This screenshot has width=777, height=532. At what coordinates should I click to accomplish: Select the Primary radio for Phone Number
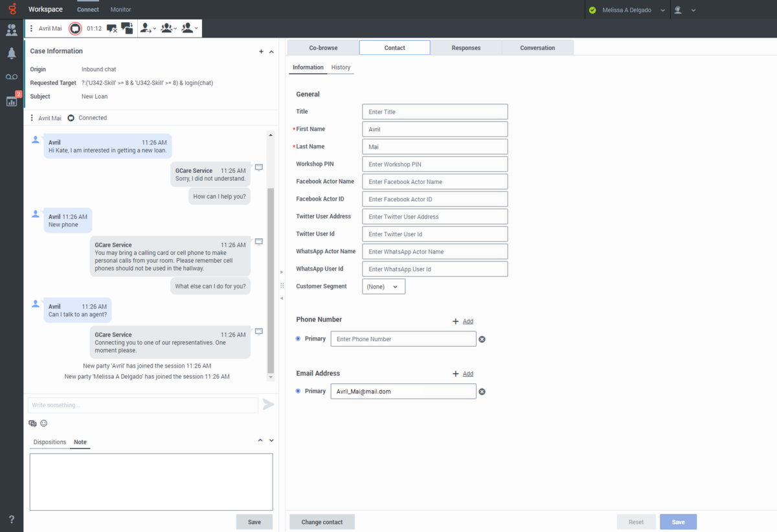click(x=298, y=338)
